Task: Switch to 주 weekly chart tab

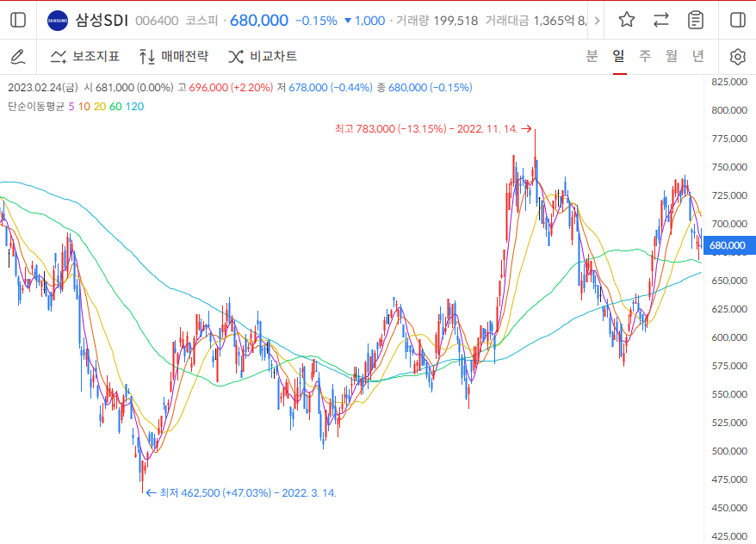Action: coord(645,56)
